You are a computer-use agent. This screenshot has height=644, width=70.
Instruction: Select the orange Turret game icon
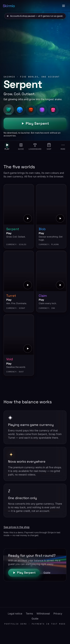pos(31,109)
